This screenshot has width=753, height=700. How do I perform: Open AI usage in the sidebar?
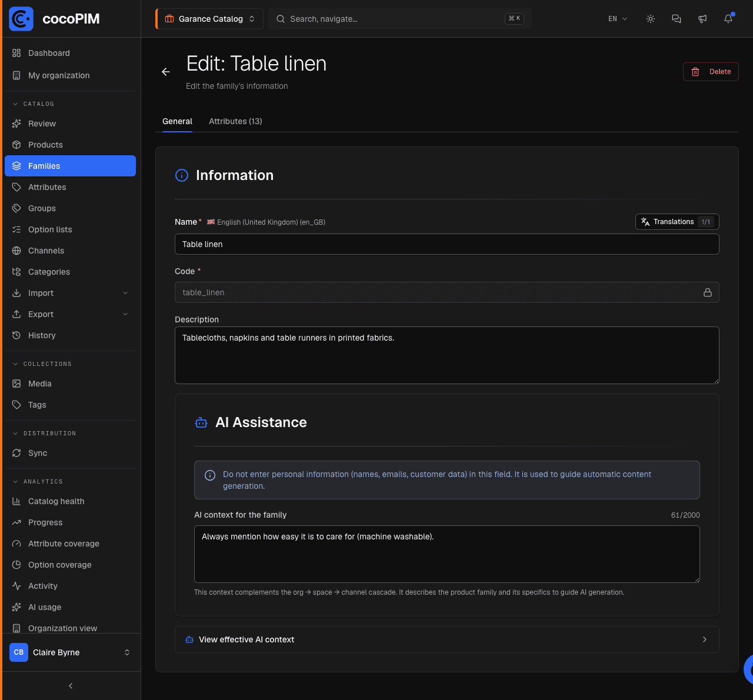point(71,607)
